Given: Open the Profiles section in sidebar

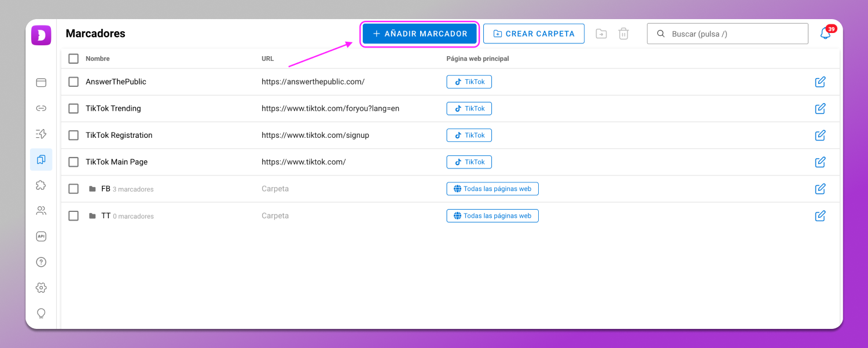Looking at the screenshot, I should coord(41,83).
